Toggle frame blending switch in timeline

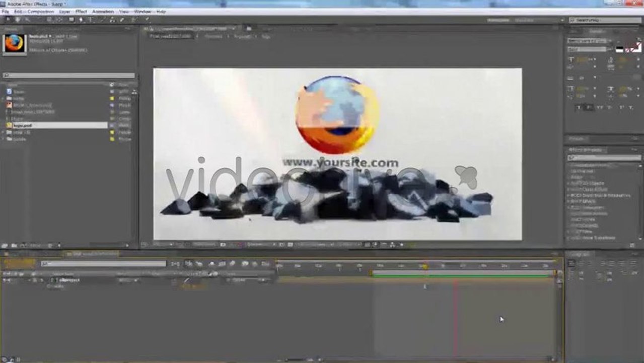222,264
